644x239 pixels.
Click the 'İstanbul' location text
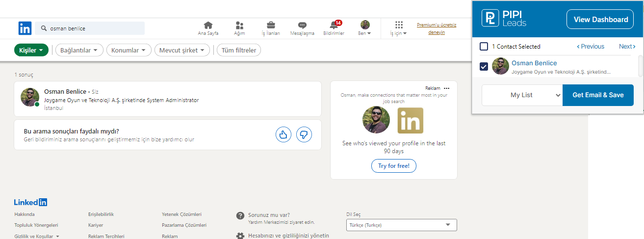click(53, 108)
